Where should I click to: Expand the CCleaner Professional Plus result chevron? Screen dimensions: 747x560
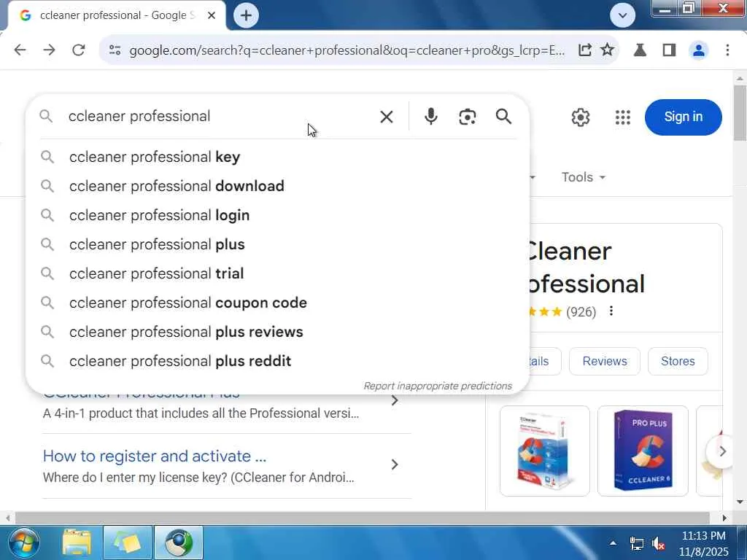click(395, 401)
